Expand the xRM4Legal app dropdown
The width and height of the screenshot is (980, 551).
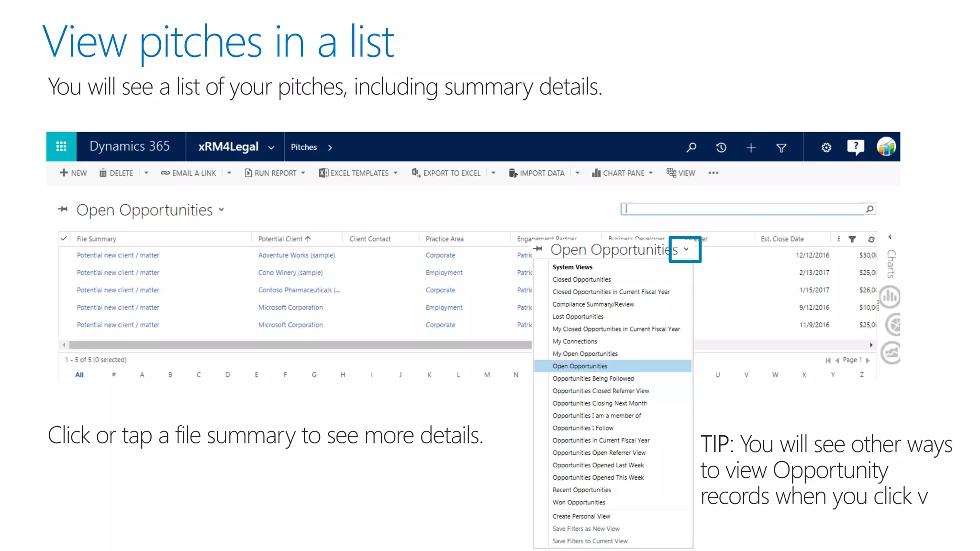pos(271,148)
